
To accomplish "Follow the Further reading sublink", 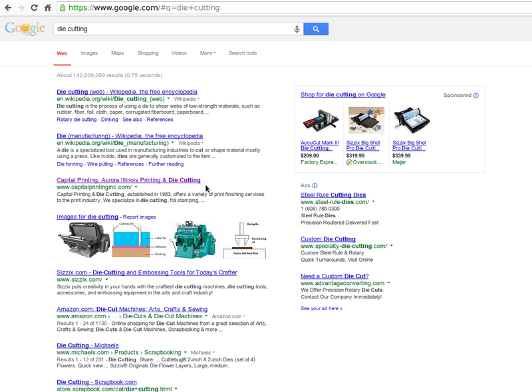I will (x=166, y=164).
